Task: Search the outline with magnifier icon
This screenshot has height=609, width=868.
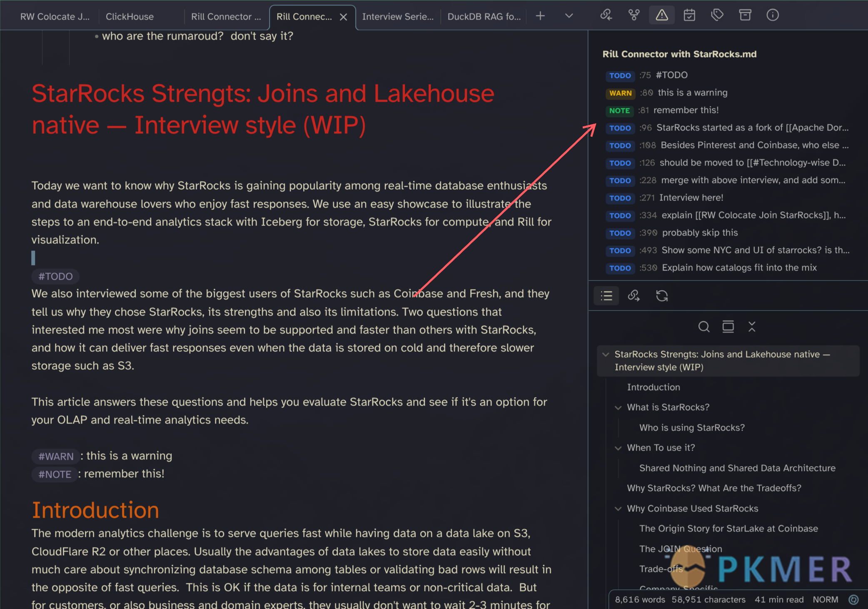Action: click(x=704, y=327)
